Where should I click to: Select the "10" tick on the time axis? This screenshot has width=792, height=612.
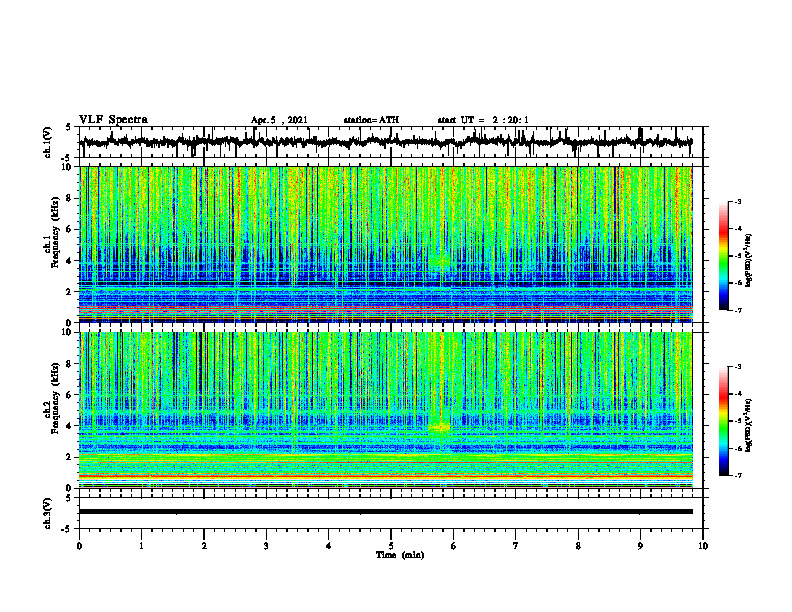(x=703, y=546)
